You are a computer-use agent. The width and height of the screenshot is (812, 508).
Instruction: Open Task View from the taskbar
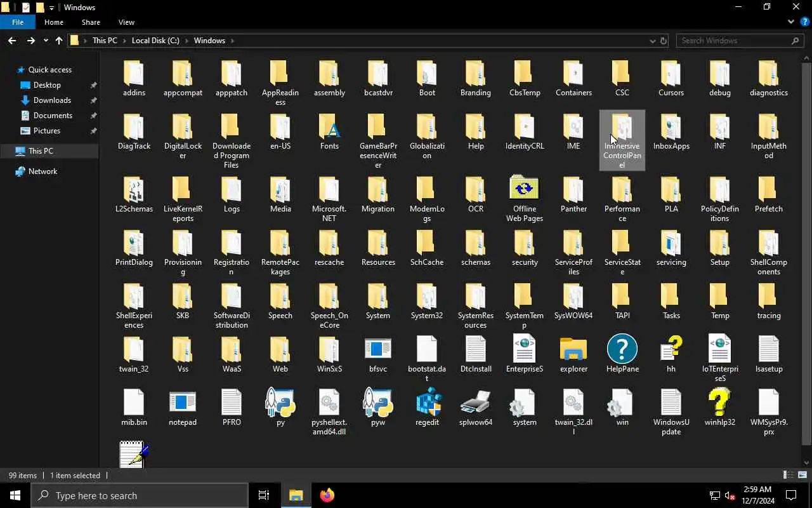[264, 496]
